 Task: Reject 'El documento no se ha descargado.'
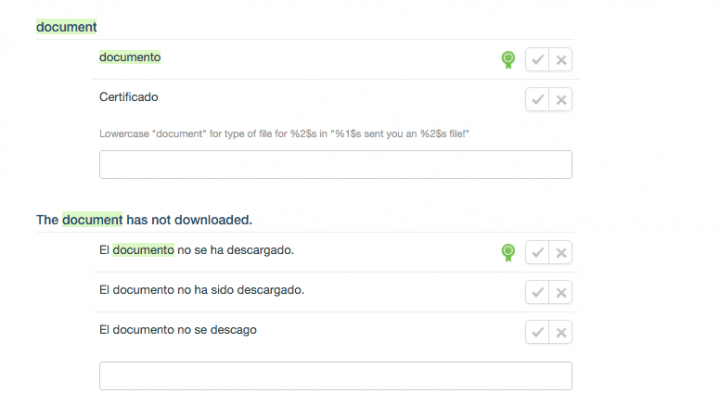(561, 252)
